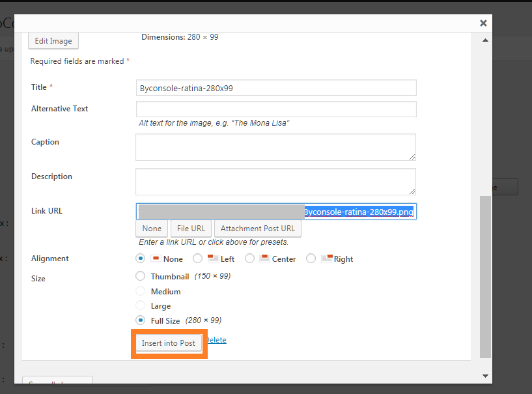
Task: Click the scrollbar down arrow
Action: [486, 376]
